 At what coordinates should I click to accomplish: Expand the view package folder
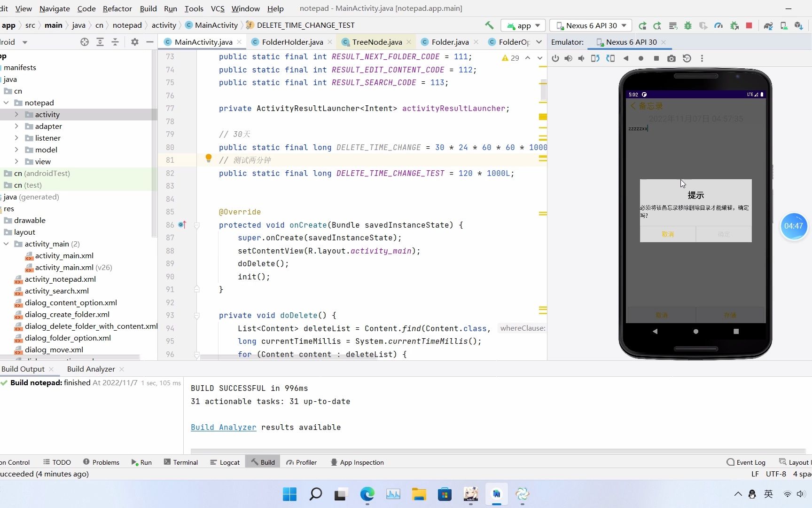click(16, 161)
